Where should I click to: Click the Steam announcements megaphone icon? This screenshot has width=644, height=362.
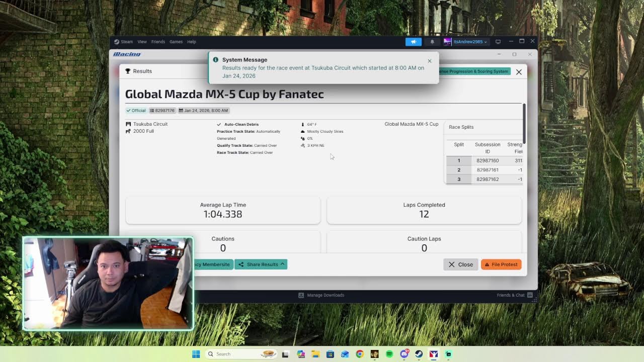pyautogui.click(x=414, y=42)
